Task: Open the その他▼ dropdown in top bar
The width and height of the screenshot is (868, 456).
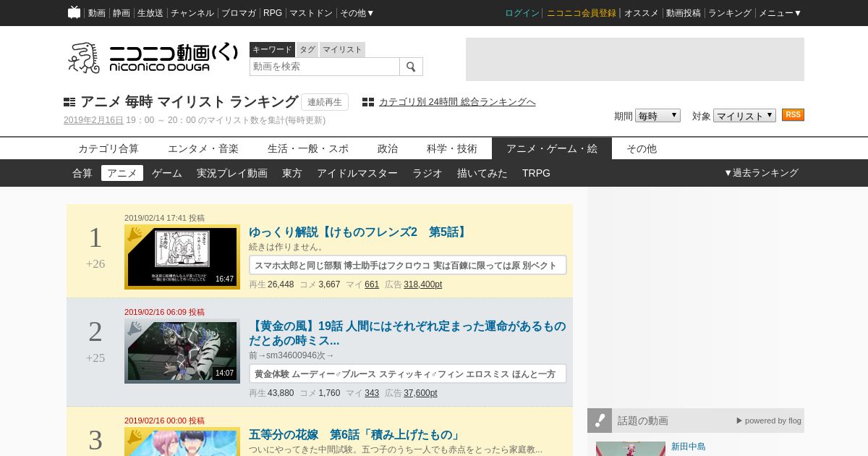Action: [357, 13]
